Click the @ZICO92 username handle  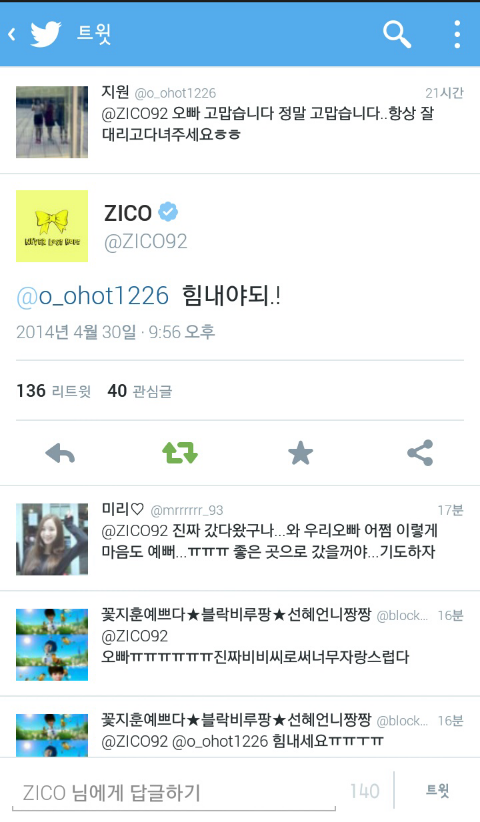146,242
